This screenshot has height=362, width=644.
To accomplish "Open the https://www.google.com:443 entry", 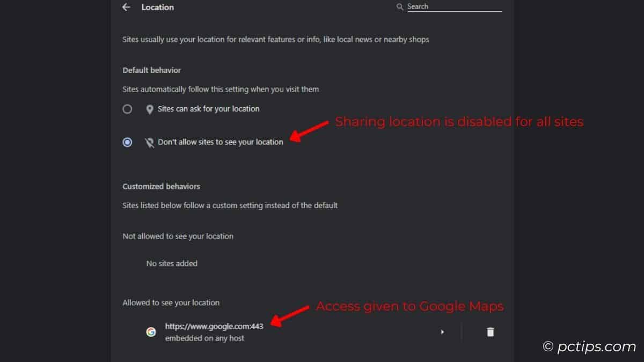I will pyautogui.click(x=214, y=326).
